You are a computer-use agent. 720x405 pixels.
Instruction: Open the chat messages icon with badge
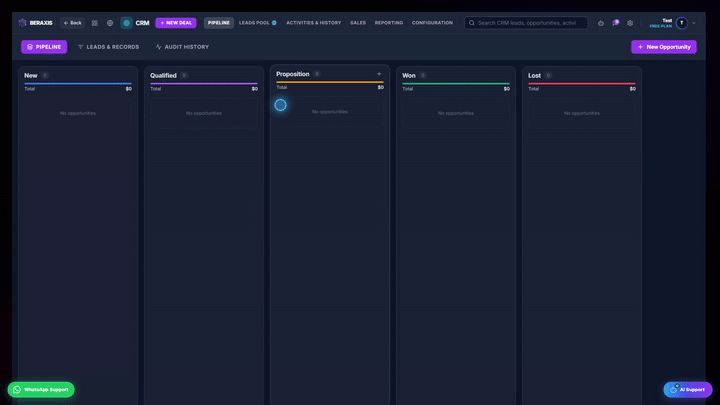point(615,23)
